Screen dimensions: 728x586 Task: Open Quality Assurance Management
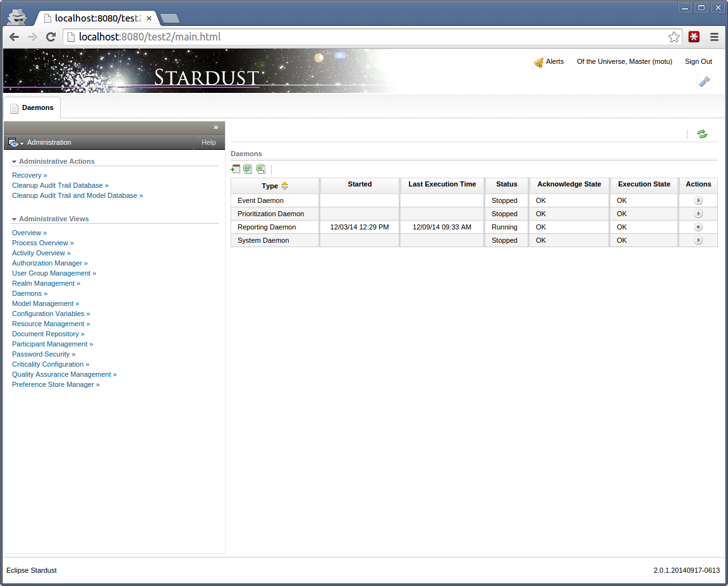point(64,375)
